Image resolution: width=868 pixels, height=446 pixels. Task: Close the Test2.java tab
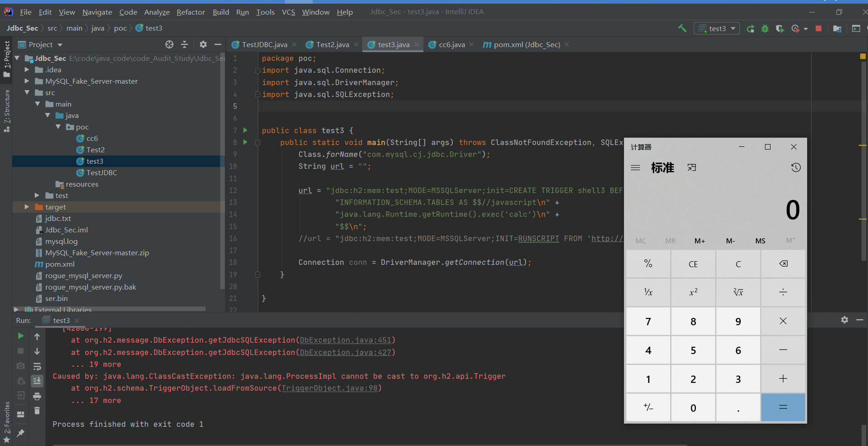tap(357, 44)
